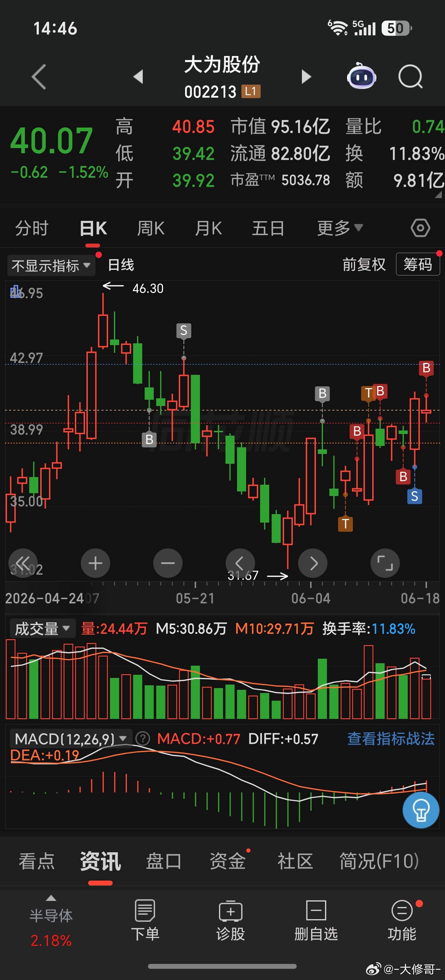This screenshot has width=445, height=980.
Task: Tap the brown T marker below candles
Action: pyautogui.click(x=345, y=524)
